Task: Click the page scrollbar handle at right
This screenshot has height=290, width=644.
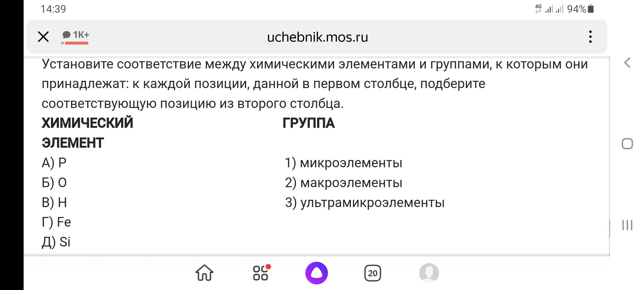Action: 610,228
